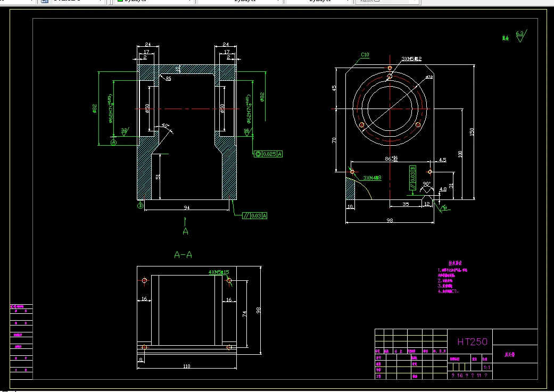Click the magenta technical requirements heading
554x392 pixels.
coord(455,263)
